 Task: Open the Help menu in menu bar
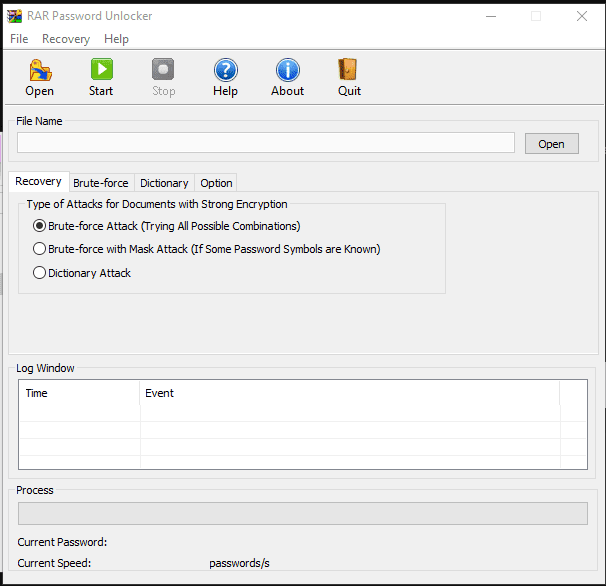click(x=116, y=39)
